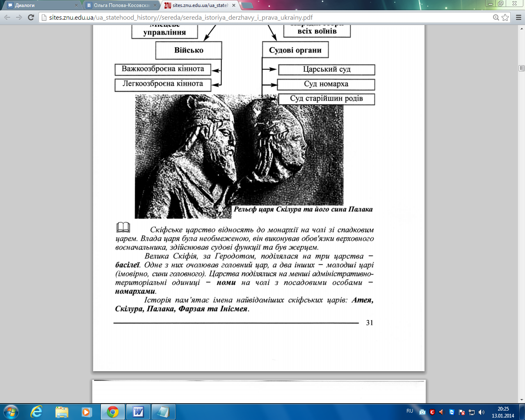Click the bold word "номархами"
Screen dimensions: 525x420
click(135, 291)
